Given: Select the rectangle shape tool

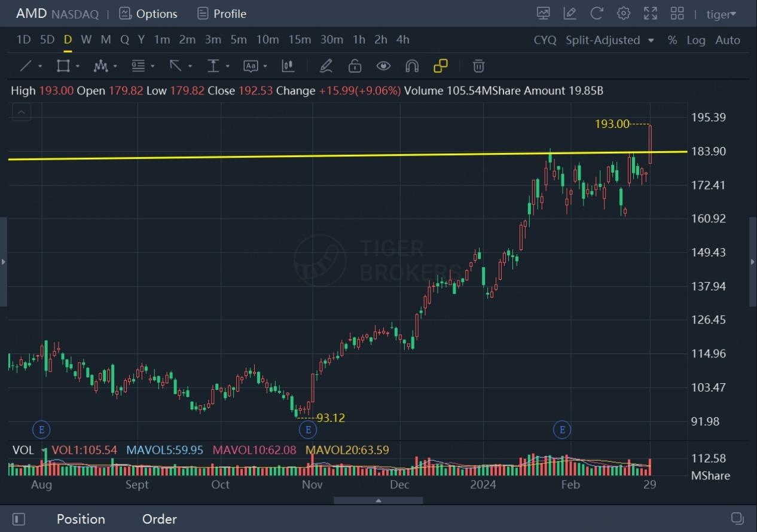Looking at the screenshot, I should 63,66.
